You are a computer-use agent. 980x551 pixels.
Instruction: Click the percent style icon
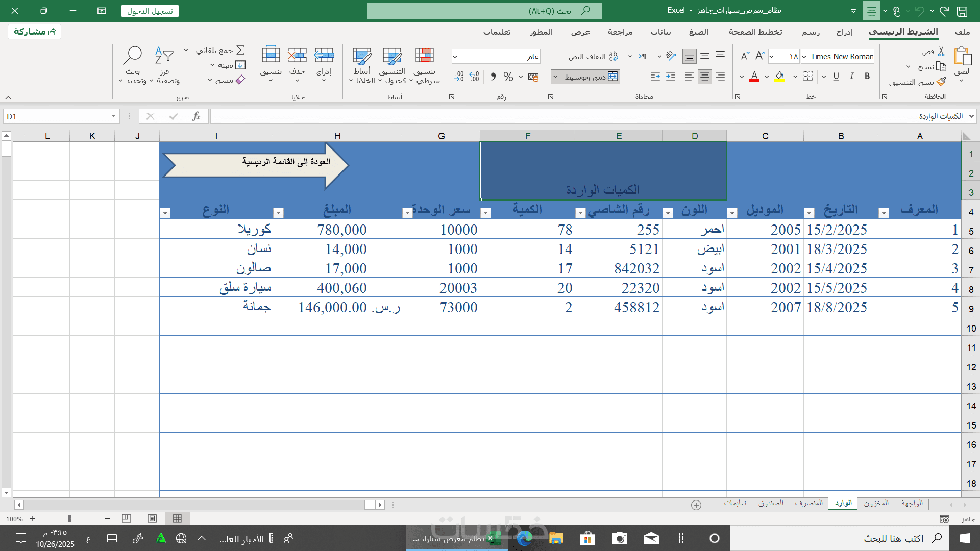pyautogui.click(x=508, y=77)
